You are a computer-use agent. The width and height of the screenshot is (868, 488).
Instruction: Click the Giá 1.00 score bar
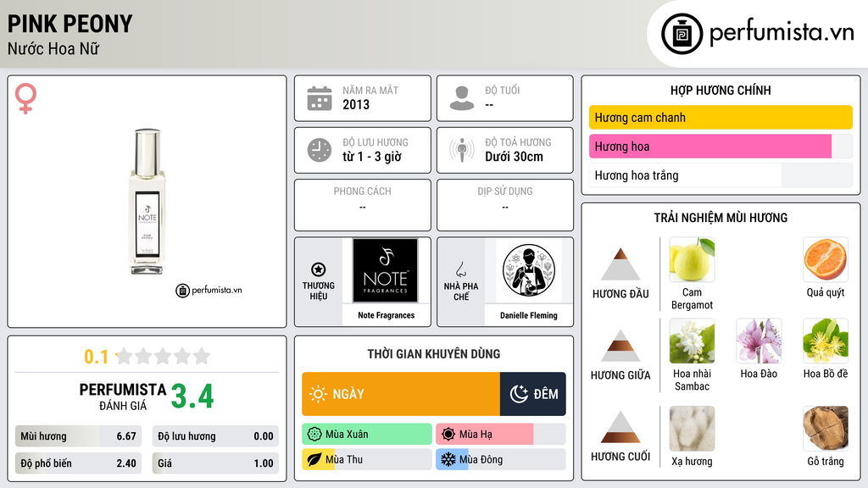pos(215,463)
